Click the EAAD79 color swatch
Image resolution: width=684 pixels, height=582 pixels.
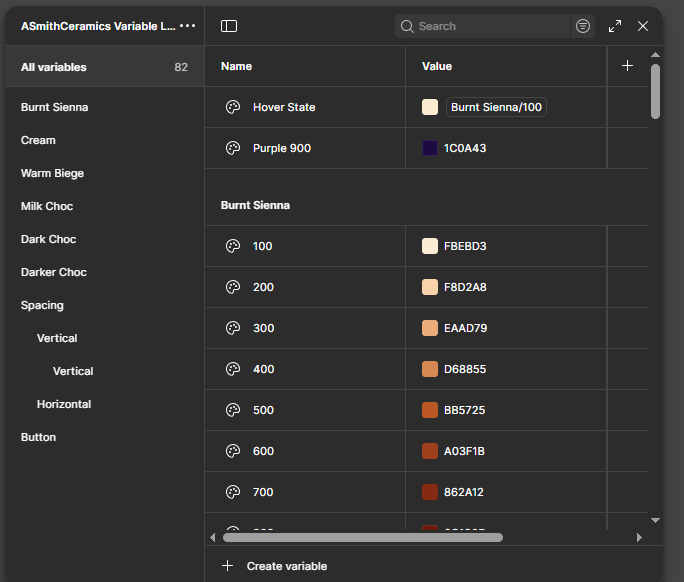point(430,328)
